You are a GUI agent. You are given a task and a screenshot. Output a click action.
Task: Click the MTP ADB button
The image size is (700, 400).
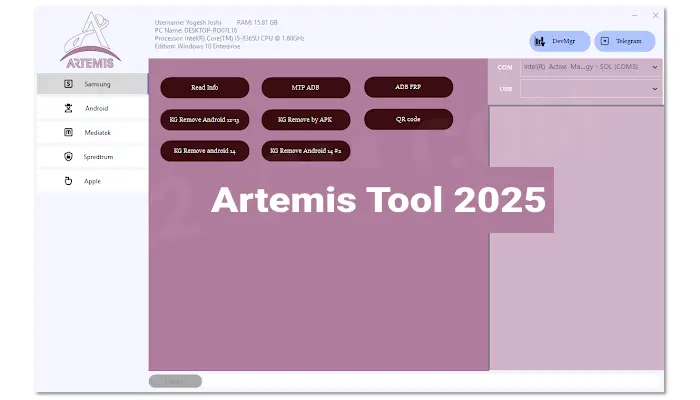[x=305, y=88]
